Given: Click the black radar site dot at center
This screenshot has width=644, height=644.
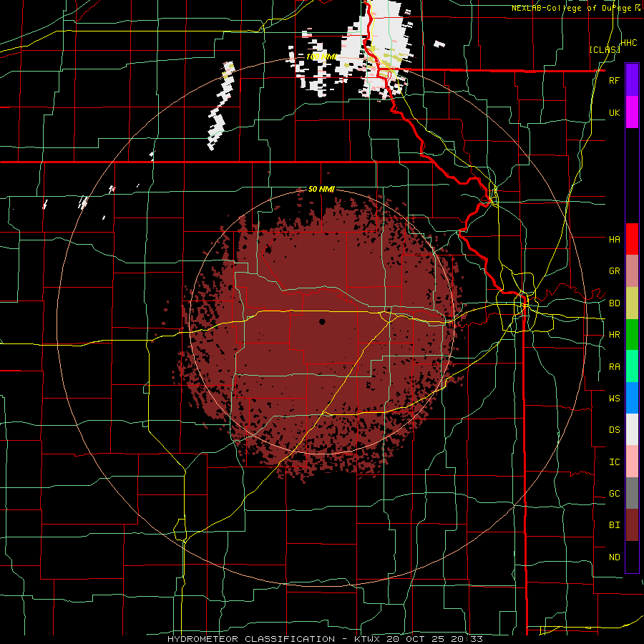Looking at the screenshot, I should [x=322, y=321].
